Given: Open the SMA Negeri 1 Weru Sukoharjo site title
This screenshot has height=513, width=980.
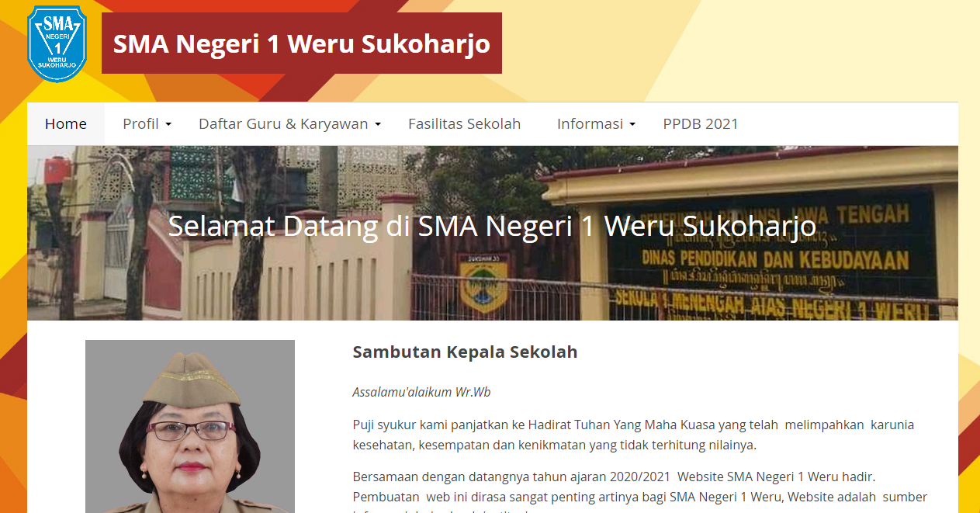Looking at the screenshot, I should click(x=301, y=43).
